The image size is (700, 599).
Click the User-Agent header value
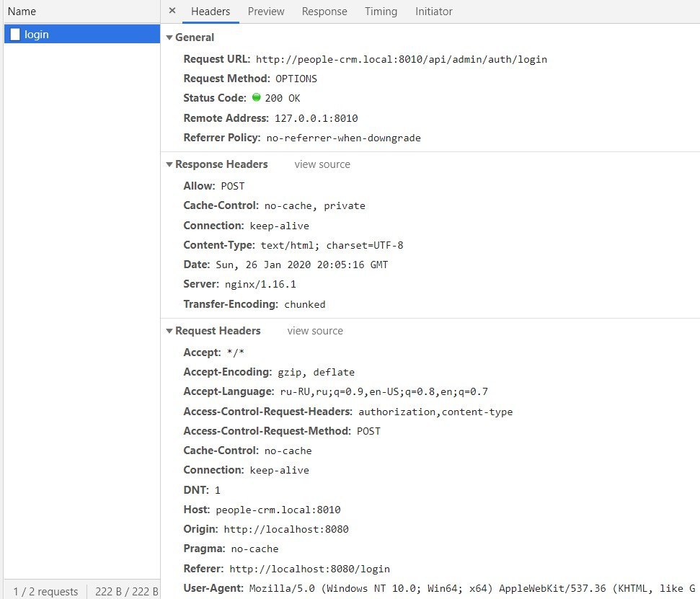(472, 589)
